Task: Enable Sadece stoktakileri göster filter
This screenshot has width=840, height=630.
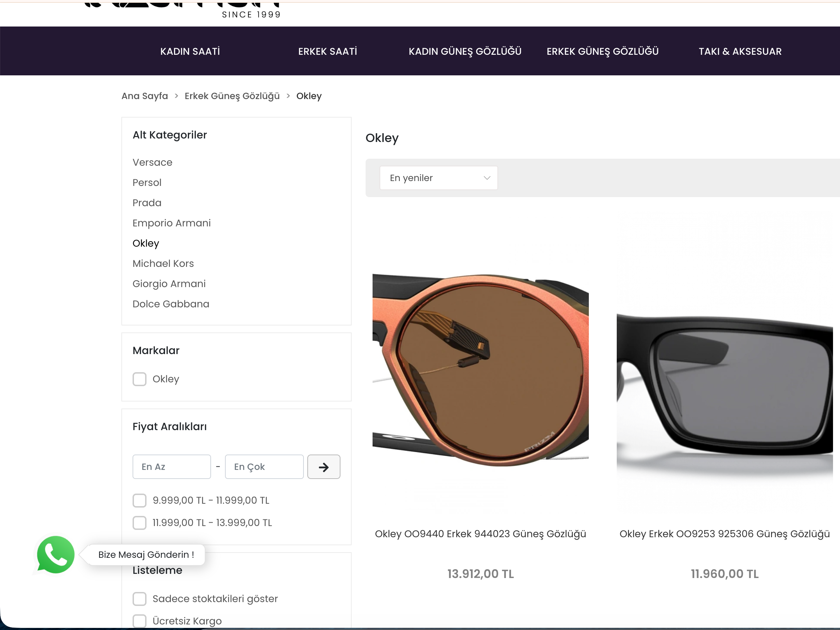Action: [140, 599]
